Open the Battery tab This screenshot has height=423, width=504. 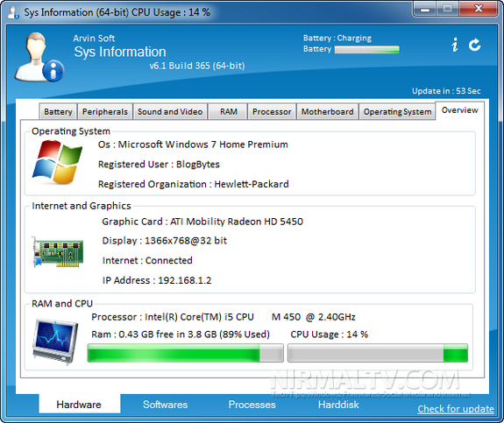pyautogui.click(x=58, y=112)
